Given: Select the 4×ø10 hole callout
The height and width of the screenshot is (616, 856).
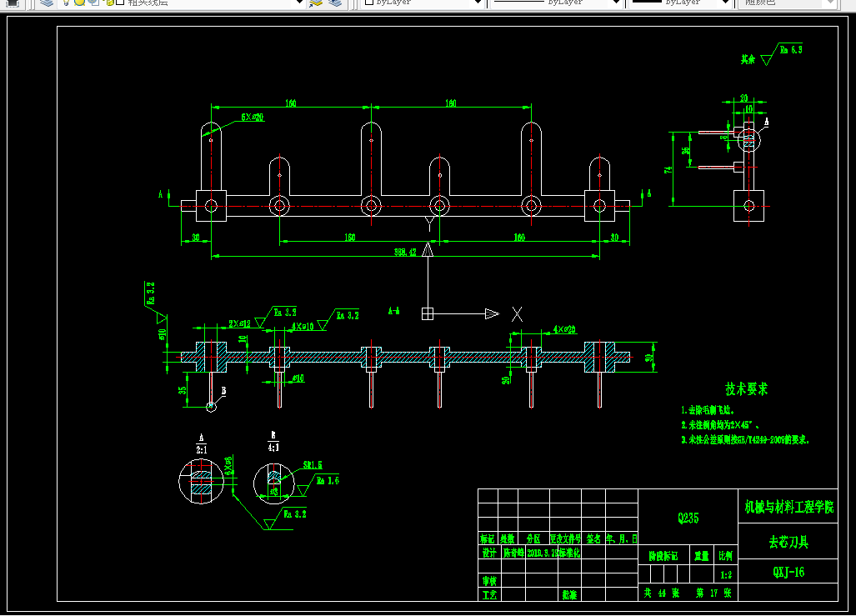Looking at the screenshot, I should tap(303, 327).
